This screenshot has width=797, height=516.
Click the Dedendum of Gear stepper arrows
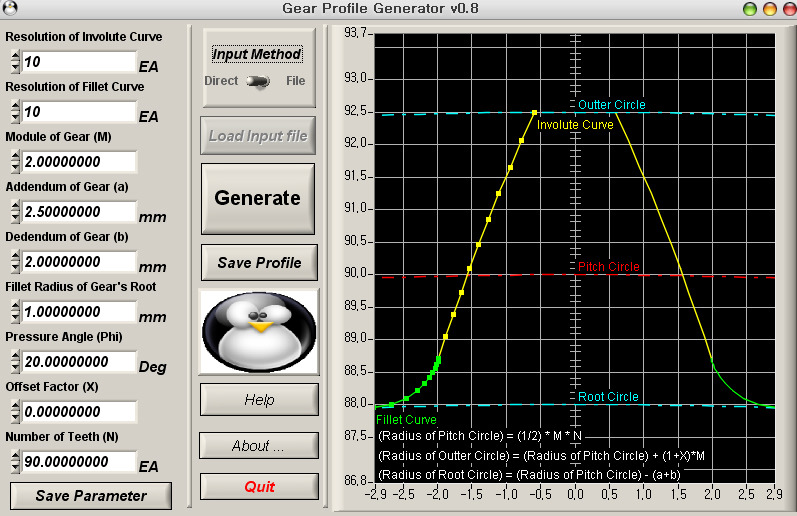point(15,262)
